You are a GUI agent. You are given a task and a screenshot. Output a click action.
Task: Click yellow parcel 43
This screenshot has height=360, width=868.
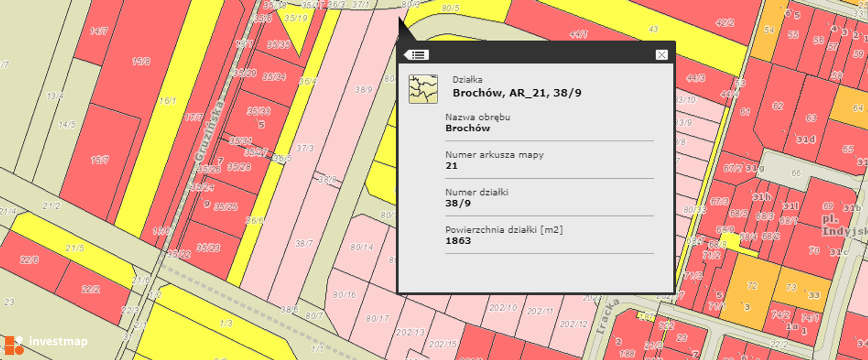[653, 29]
